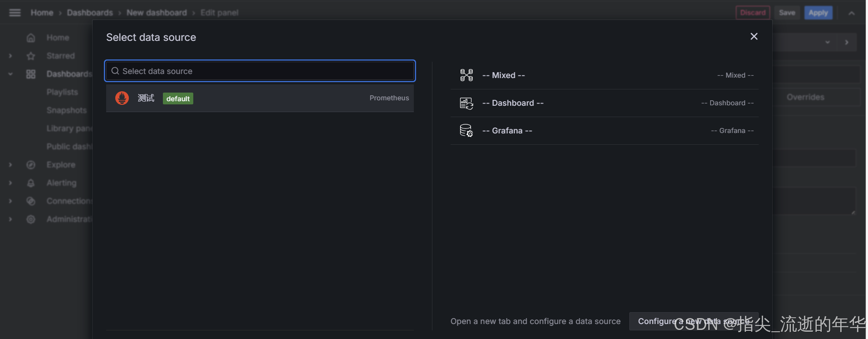Open the visualization picker dropdown arrow
The image size is (868, 339).
click(x=828, y=42)
